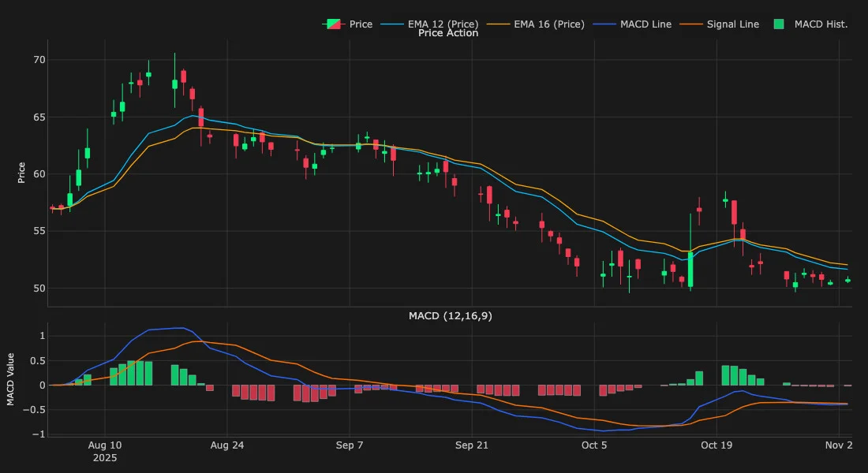Viewport: 868px width, 473px height.
Task: Select the Oct 19 x-axis label
Action: coord(716,445)
